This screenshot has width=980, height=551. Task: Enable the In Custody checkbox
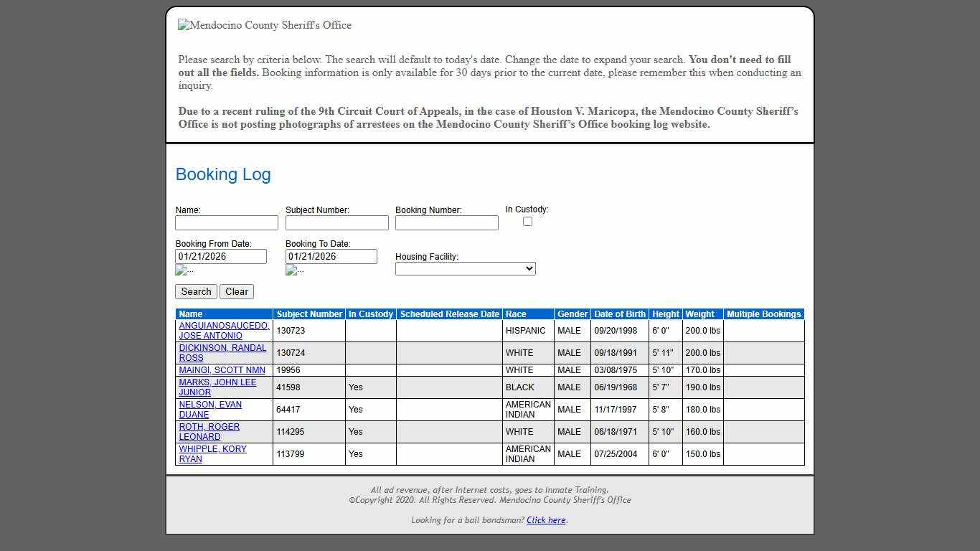[x=527, y=221]
